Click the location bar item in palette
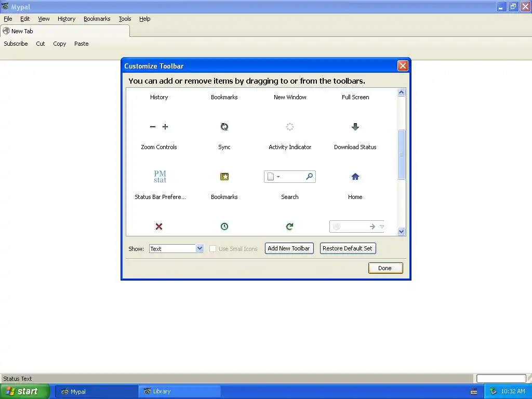This screenshot has height=399, width=532. 356,227
